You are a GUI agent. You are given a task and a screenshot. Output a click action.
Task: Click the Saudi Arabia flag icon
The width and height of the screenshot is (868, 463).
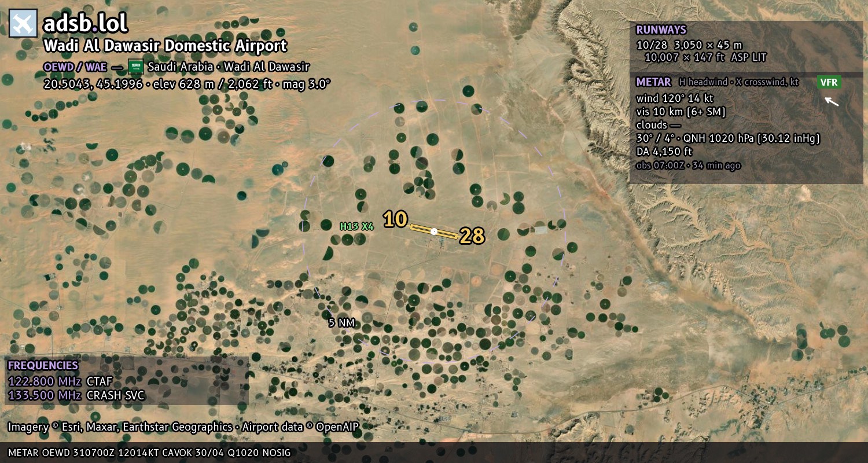pyautogui.click(x=136, y=67)
